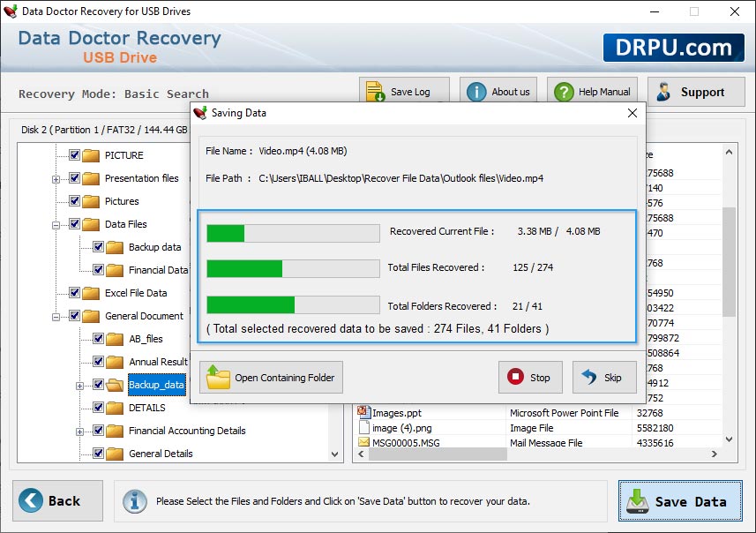The width and height of the screenshot is (756, 533).
Task: Uncheck the PICTURE folder checkbox
Action: point(74,154)
